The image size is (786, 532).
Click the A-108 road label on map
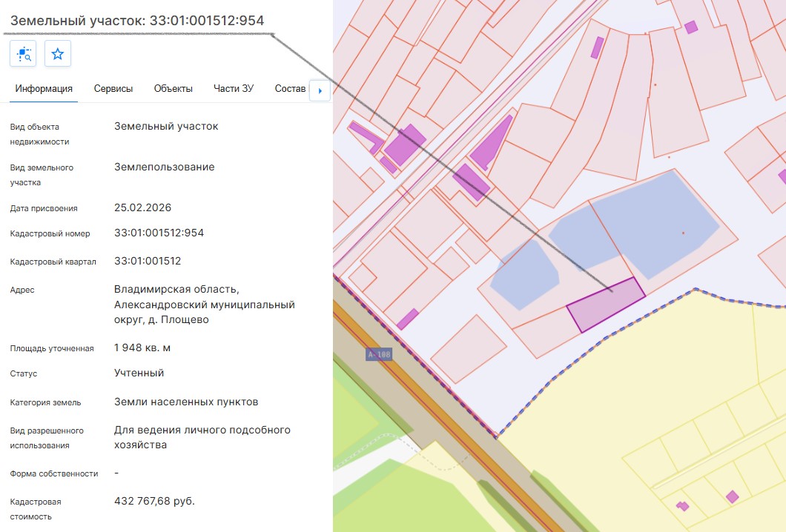[378, 354]
